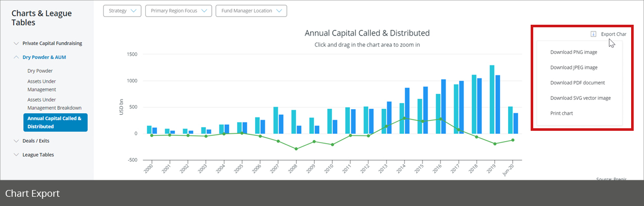Viewport: 644px width, 206px height.
Task: Click the 2000 x-axis label
Action: click(149, 168)
